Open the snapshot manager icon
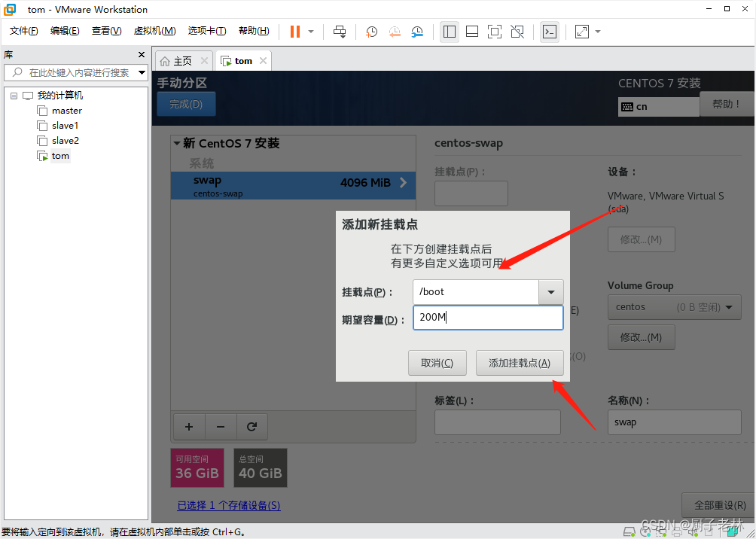The height and width of the screenshot is (539, 756). (417, 32)
